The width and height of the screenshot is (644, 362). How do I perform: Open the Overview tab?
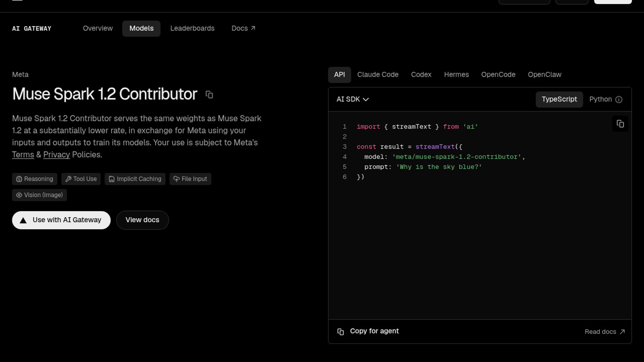[98, 28]
